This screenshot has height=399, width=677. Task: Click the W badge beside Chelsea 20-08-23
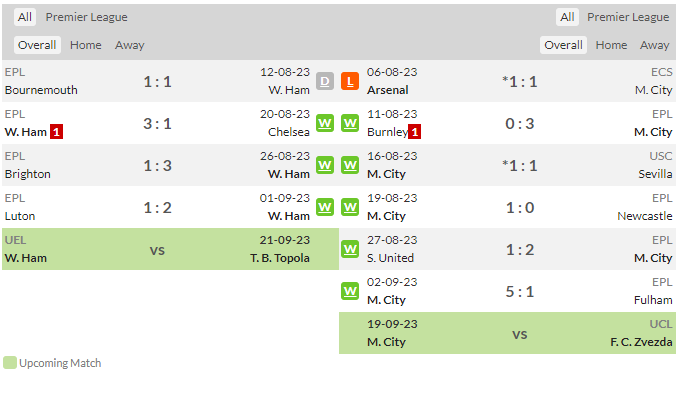click(x=325, y=124)
